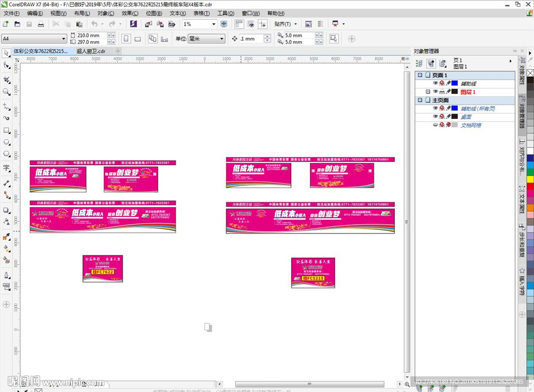This screenshot has height=392, width=534.
Task: Click the show object properties button in object manager
Action: [419, 63]
